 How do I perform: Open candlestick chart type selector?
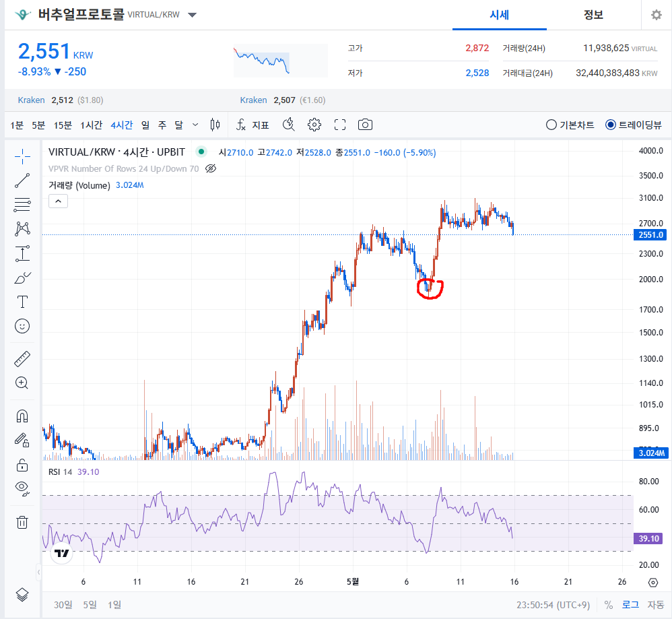(x=215, y=125)
